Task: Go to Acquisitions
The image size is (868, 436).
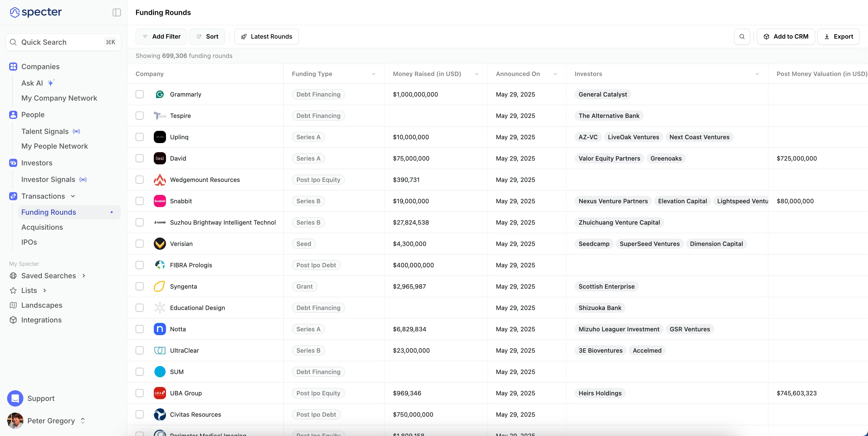Action: [42, 227]
